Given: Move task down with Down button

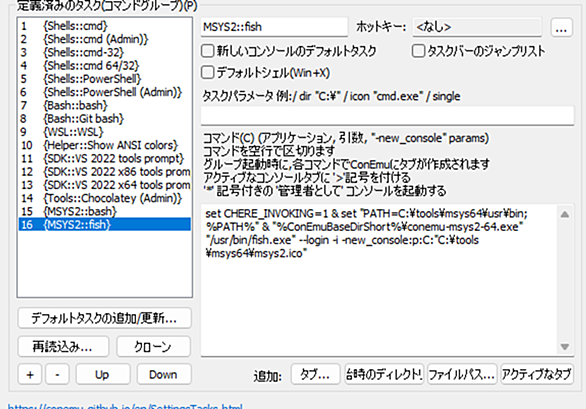Looking at the screenshot, I should 164,374.
